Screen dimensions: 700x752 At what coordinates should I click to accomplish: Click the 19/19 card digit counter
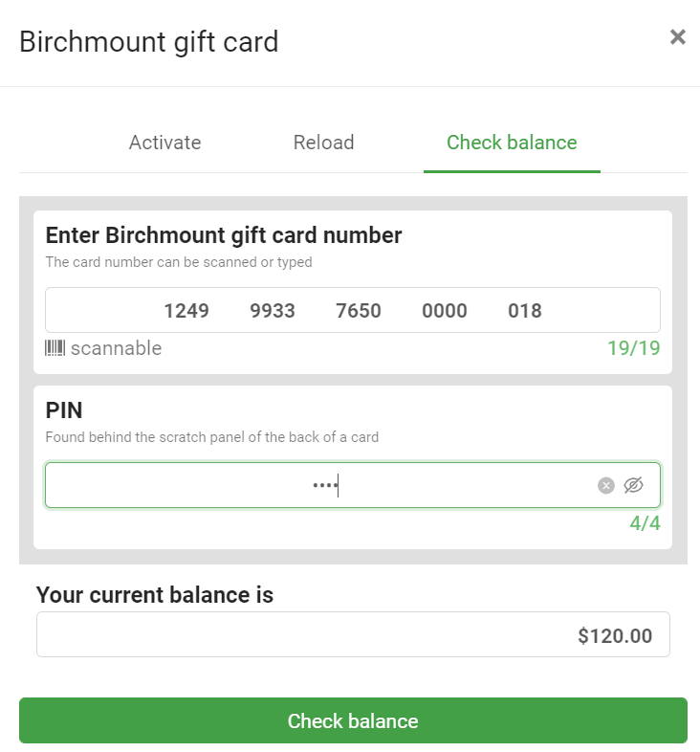(633, 348)
